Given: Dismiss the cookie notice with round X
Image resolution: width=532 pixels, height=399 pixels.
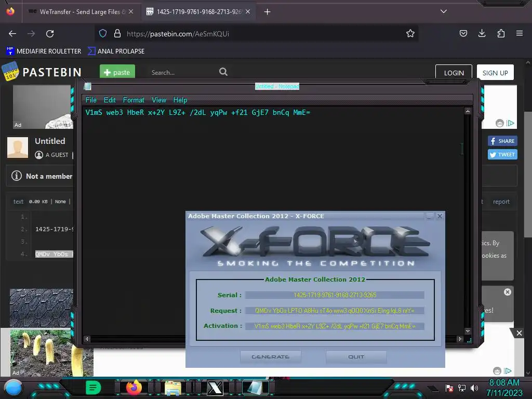Looking at the screenshot, I should click(x=508, y=292).
